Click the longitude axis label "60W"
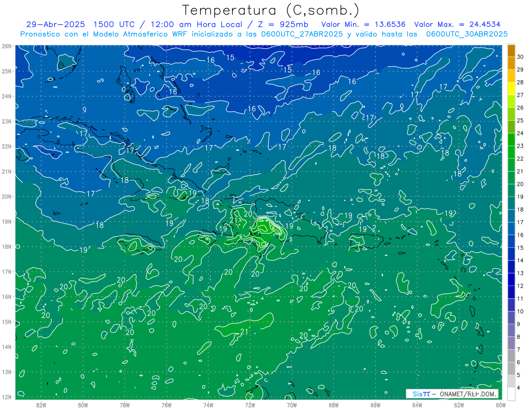The height and width of the screenshot is (411, 532). (x=501, y=405)
